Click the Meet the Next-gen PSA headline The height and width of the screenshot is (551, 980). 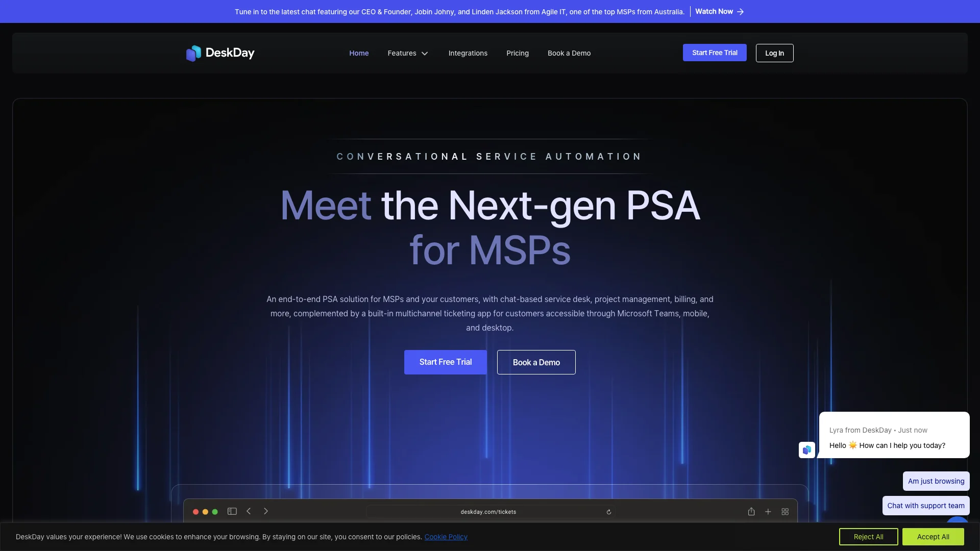click(490, 228)
